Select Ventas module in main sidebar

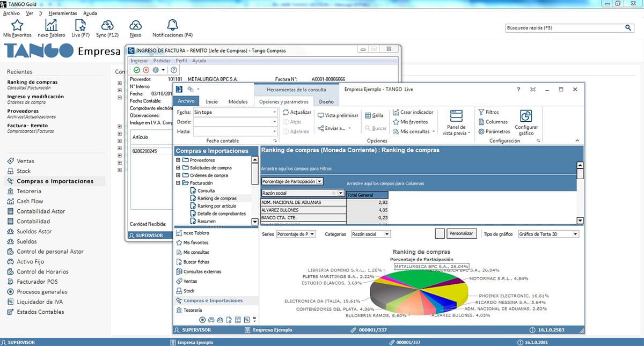coord(25,161)
